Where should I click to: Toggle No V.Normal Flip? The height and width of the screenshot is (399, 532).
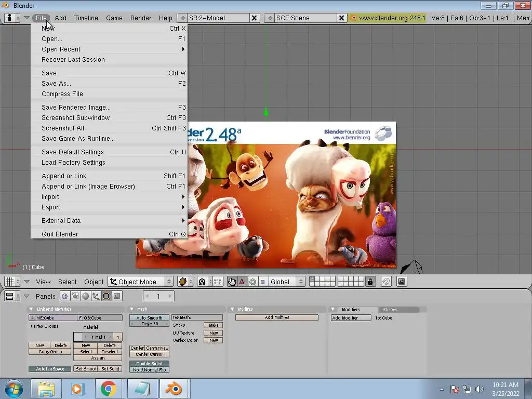click(x=149, y=370)
